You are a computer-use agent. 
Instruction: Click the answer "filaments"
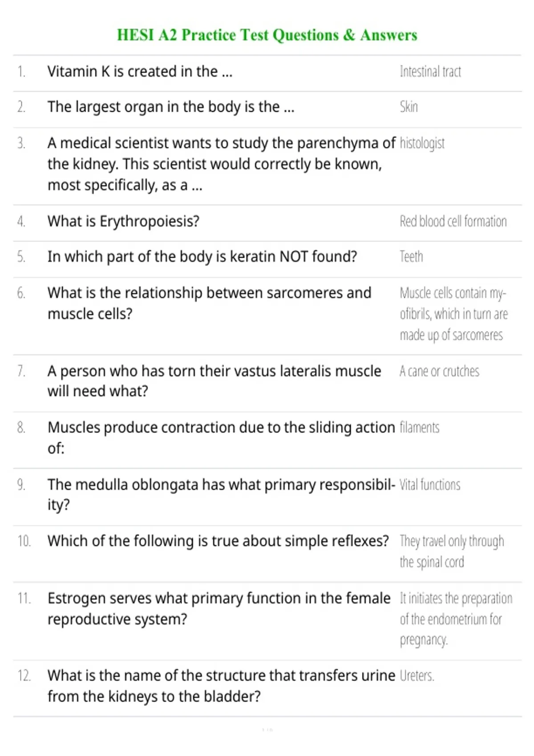click(x=419, y=427)
